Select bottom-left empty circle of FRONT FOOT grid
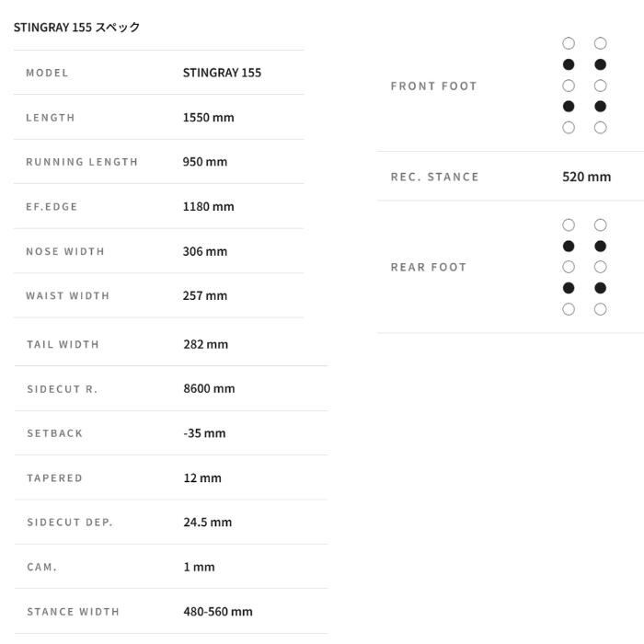The image size is (644, 644). [569, 128]
